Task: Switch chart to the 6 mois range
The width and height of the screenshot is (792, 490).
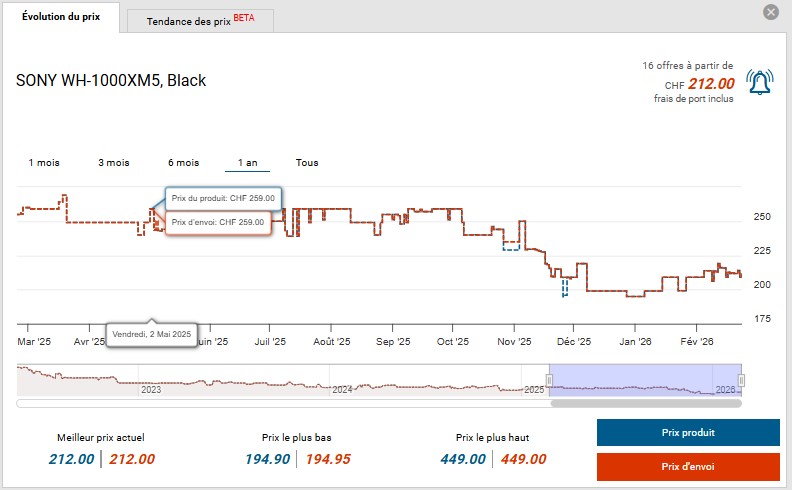Action: click(x=183, y=162)
